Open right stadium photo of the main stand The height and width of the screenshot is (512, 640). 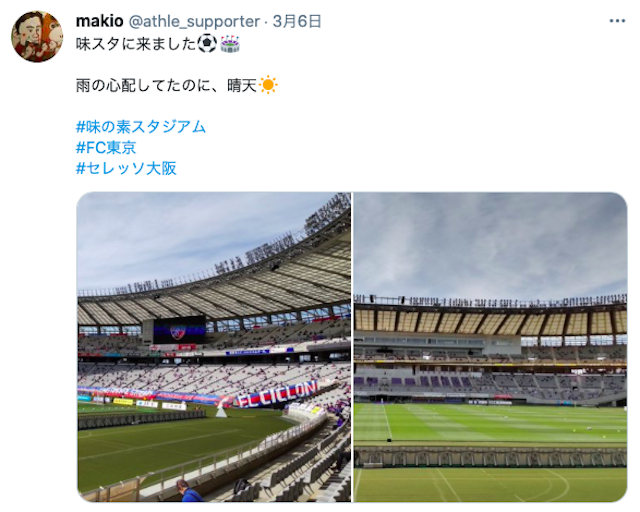tap(490, 347)
